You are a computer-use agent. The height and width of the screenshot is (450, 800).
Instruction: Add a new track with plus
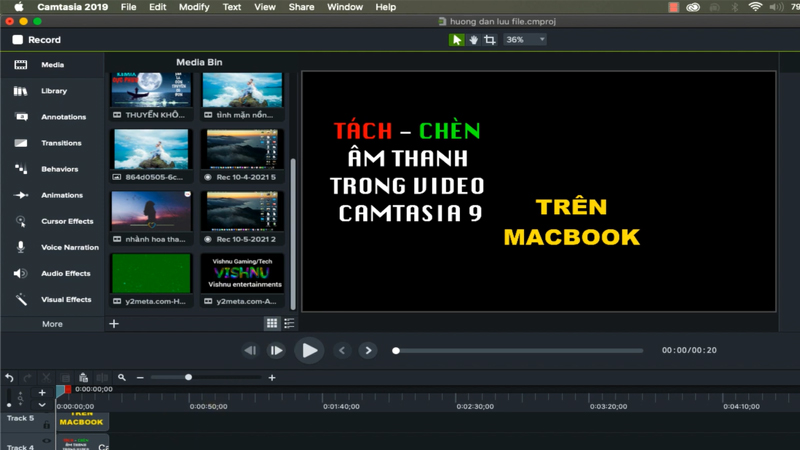click(42, 392)
